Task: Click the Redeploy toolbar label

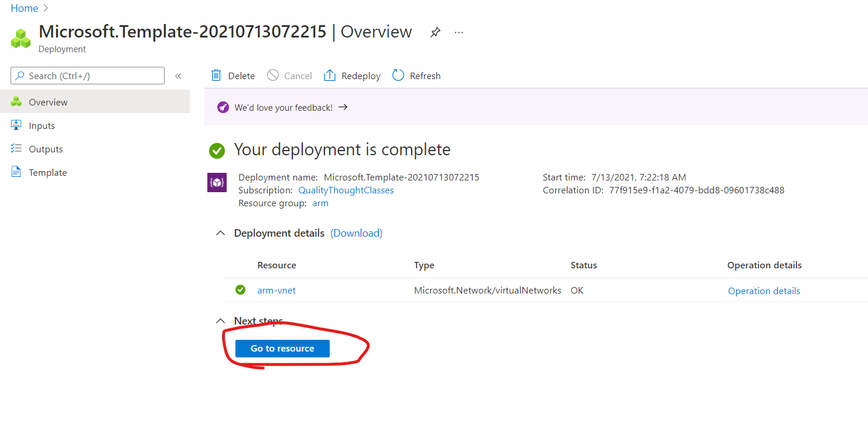Action: click(x=361, y=76)
